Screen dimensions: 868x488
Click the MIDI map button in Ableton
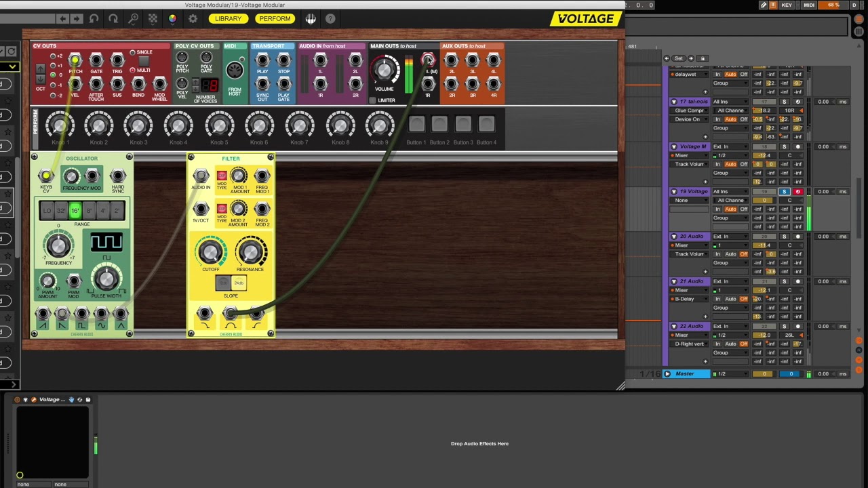[809, 5]
